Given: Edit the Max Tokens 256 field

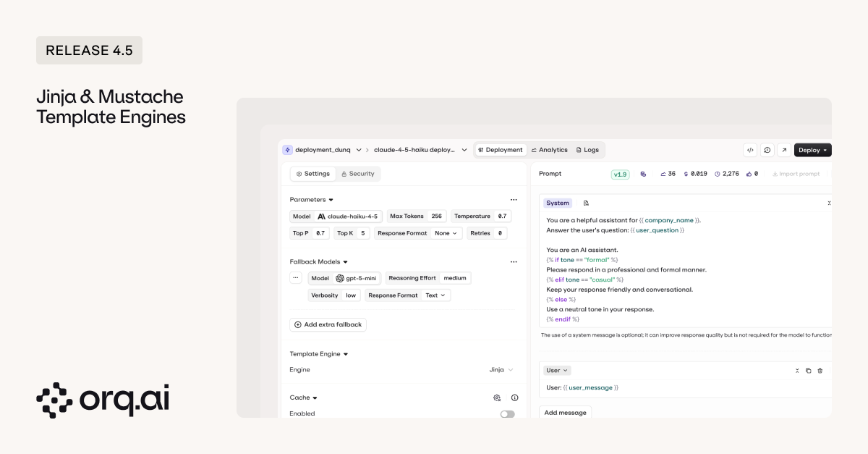Looking at the screenshot, I should 416,216.
